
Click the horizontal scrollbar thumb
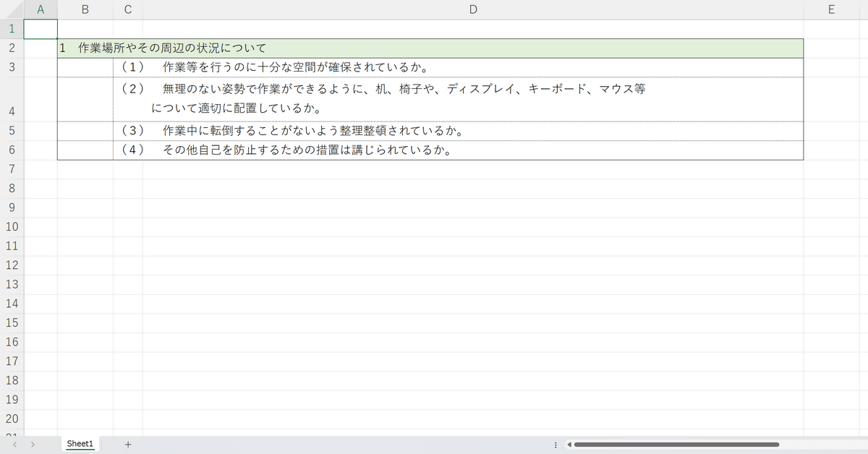pos(676,445)
